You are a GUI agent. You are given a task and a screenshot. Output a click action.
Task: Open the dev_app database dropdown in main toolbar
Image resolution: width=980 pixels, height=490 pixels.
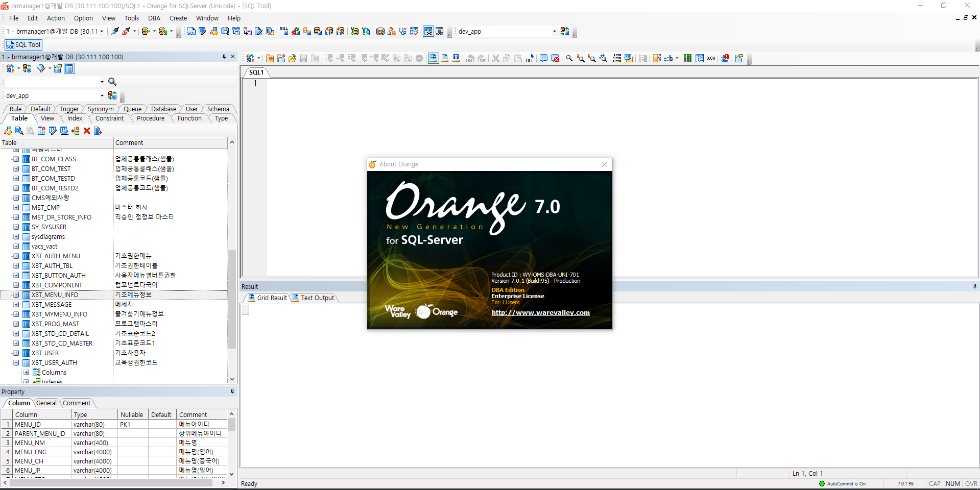tap(554, 32)
